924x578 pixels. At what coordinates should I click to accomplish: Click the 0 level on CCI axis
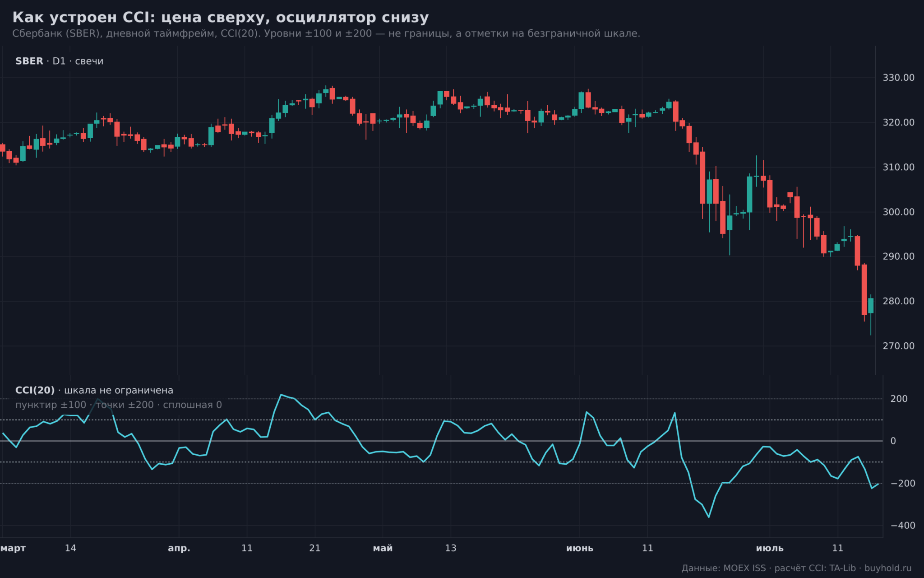893,441
